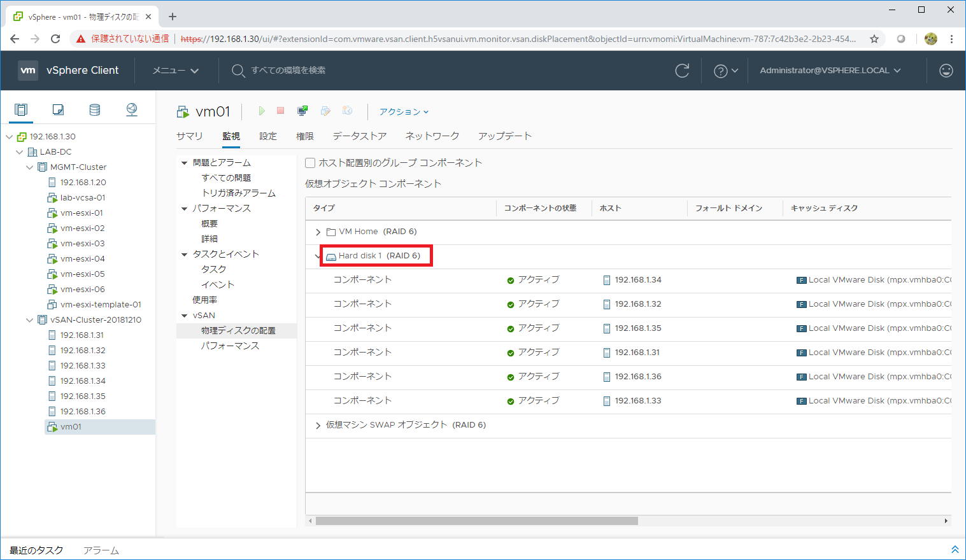The height and width of the screenshot is (560, 966).
Task: Click the search magnifier icon
Action: 238,71
